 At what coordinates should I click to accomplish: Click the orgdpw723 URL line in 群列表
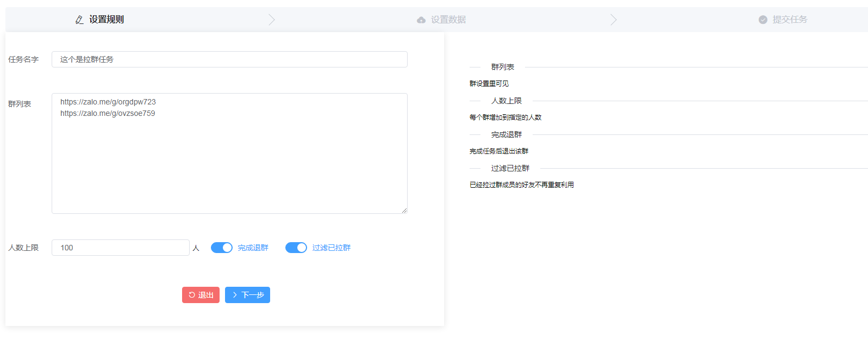coord(108,102)
